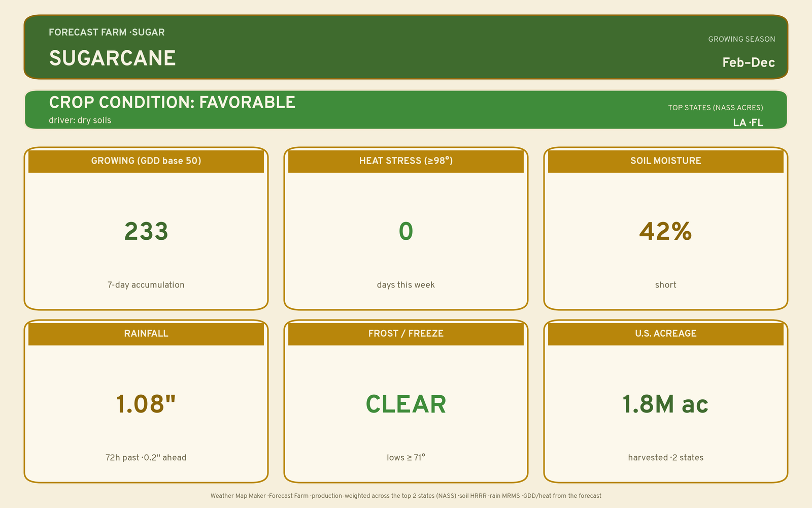Select the 'FORECAST FARM · SUGAR' label
Viewport: 812px width, 508px height.
click(107, 33)
